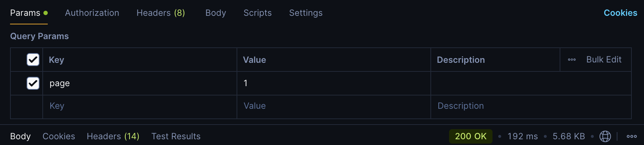Click the 200 OK status badge
The height and width of the screenshot is (145, 644).
coord(471,136)
